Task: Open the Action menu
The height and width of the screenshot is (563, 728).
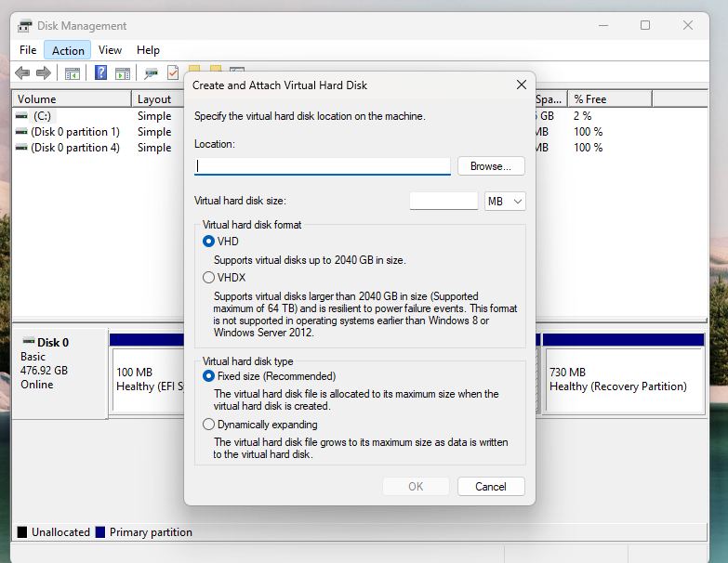Action: pos(68,50)
